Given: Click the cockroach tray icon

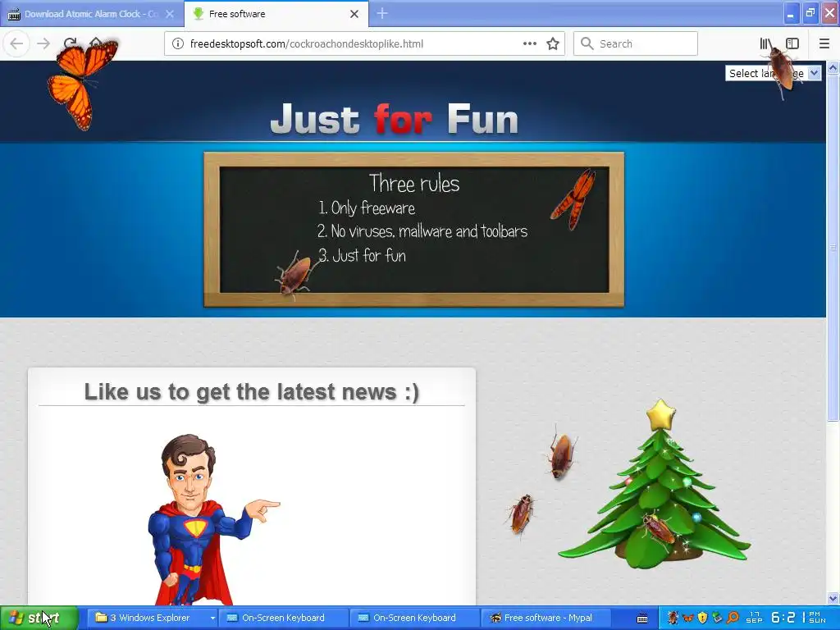Looking at the screenshot, I should (673, 618).
